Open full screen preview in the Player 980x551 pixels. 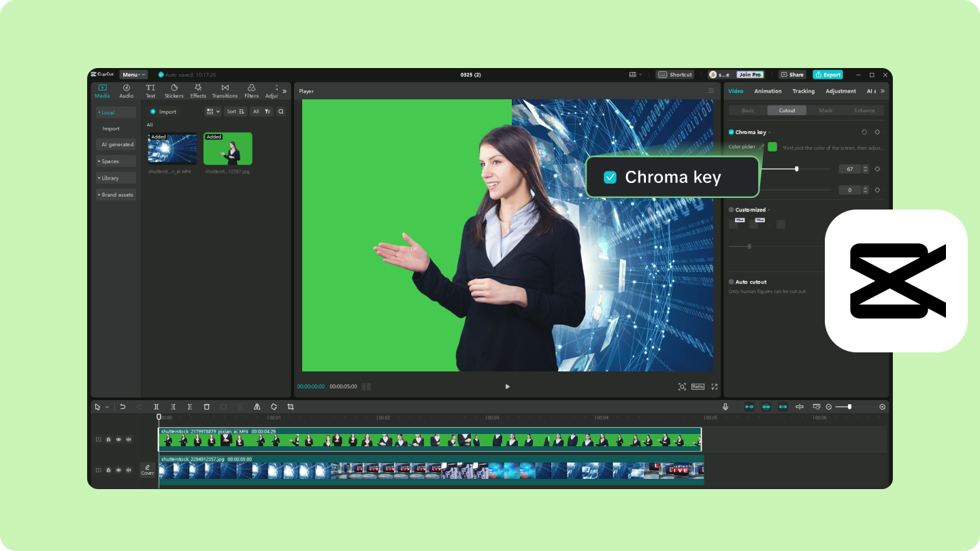[715, 386]
